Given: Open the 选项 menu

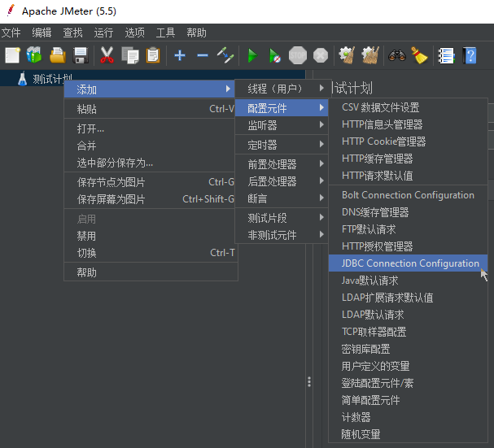Looking at the screenshot, I should point(134,33).
